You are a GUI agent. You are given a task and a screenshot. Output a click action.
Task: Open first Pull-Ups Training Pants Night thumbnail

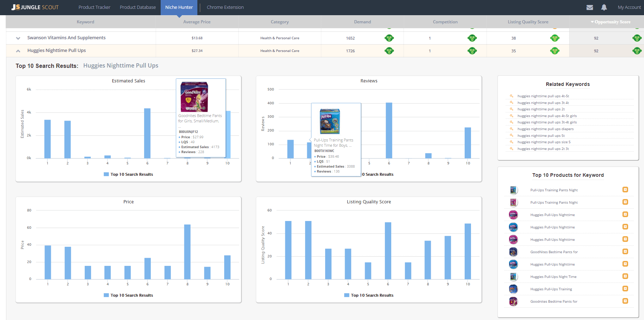pyautogui.click(x=513, y=190)
